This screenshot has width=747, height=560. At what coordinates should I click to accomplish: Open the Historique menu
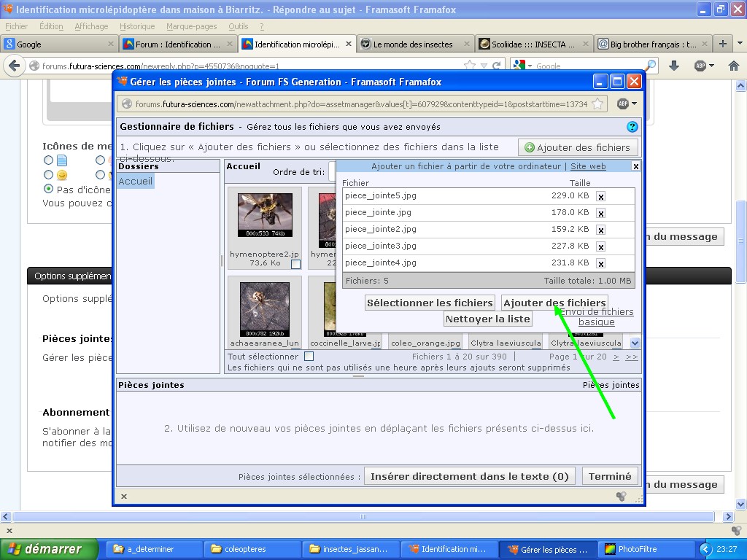click(x=137, y=26)
